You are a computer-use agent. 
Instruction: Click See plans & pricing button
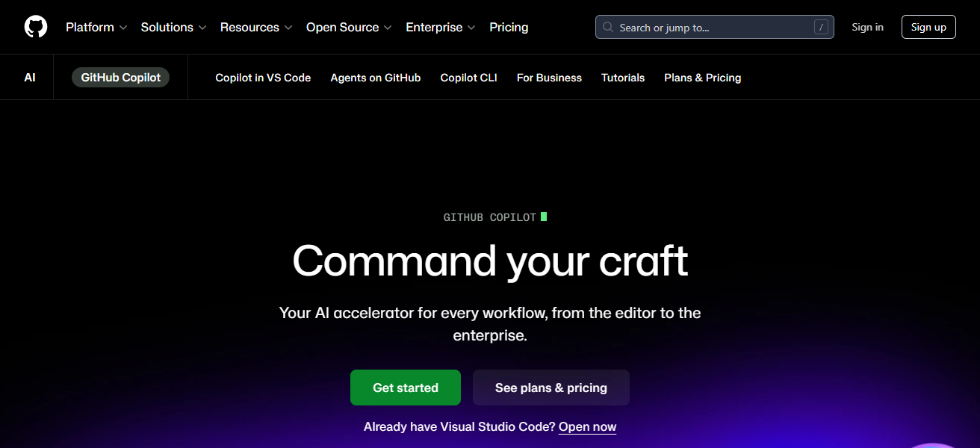coord(551,388)
